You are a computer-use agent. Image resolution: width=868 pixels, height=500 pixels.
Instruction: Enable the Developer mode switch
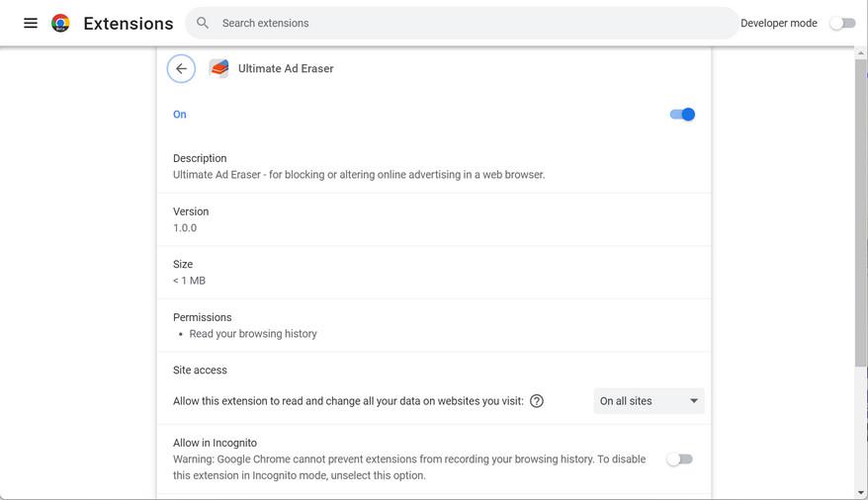(x=842, y=23)
